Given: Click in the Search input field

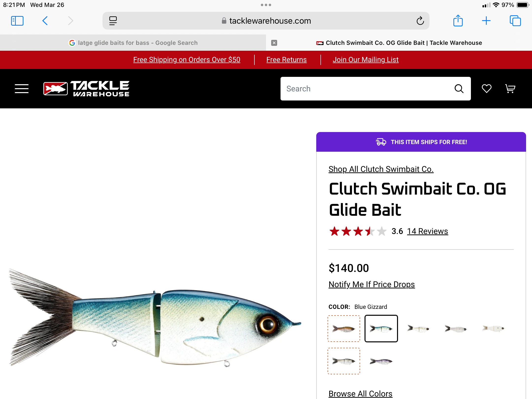Looking at the screenshot, I should pyautogui.click(x=367, y=89).
